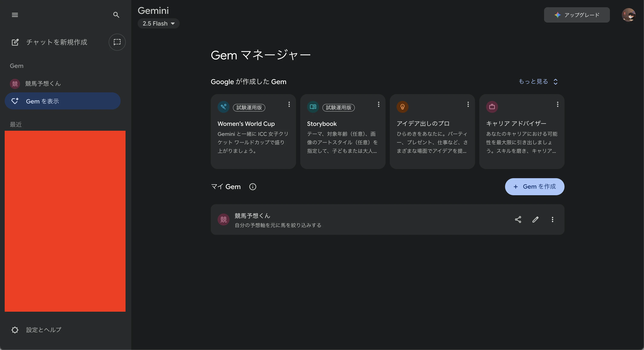The height and width of the screenshot is (350, 644).
Task: Click the アップグレード button
Action: point(577,15)
